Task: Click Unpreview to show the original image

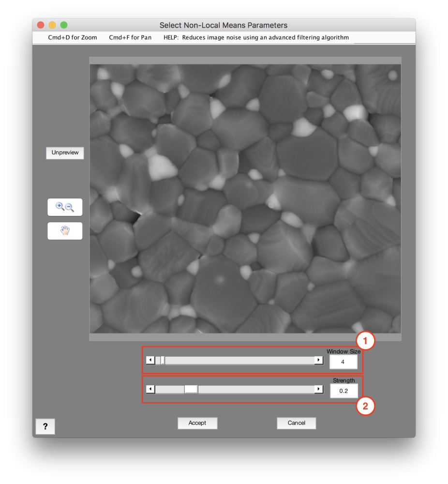Action: tap(65, 153)
